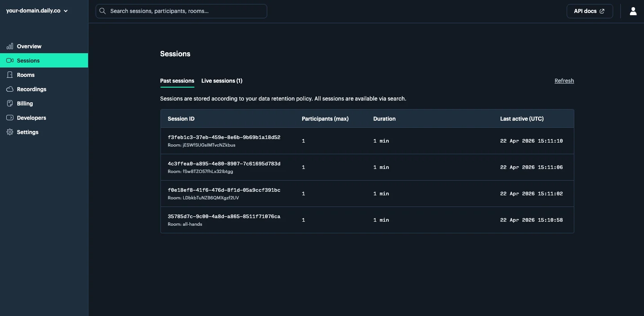This screenshot has width=644, height=316.
Task: Click the Settings gear icon
Action: [x=10, y=132]
